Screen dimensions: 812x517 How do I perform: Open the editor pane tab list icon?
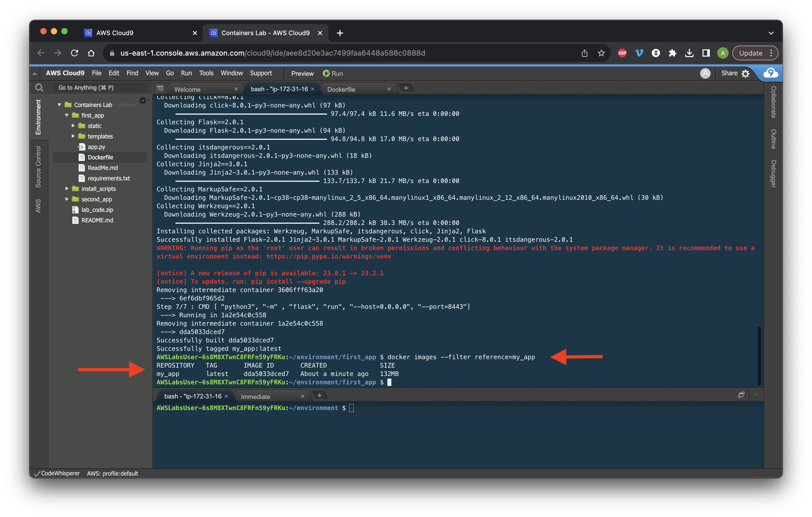coord(160,88)
